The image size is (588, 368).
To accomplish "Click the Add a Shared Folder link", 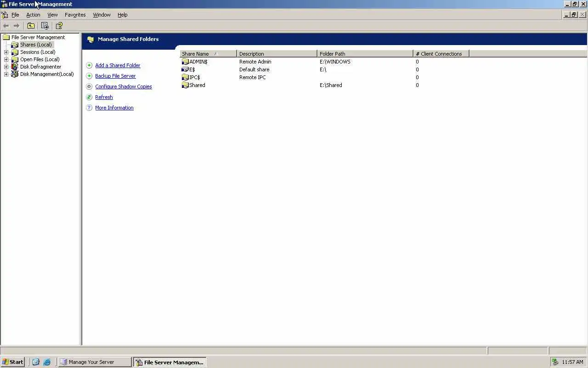I will click(118, 65).
